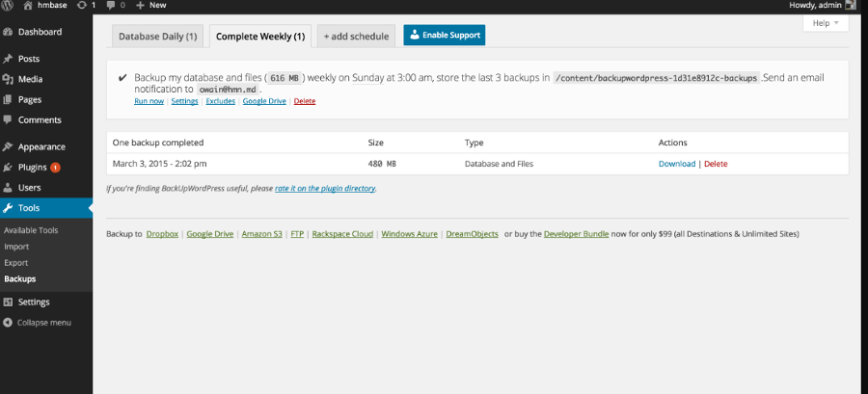Open the Amazon S3 link
This screenshot has width=868, height=394.
coord(261,234)
